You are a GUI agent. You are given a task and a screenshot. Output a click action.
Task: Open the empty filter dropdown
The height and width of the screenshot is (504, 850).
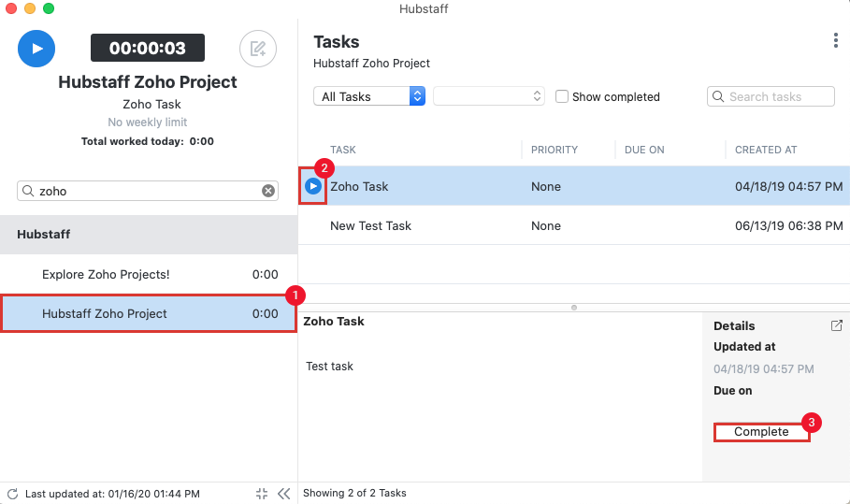(x=489, y=96)
